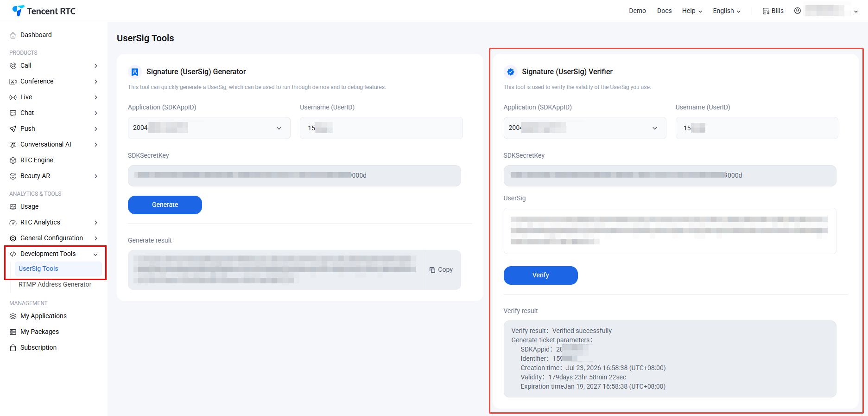Click the Subscription bag icon
This screenshot has width=868, height=416.
click(13, 348)
